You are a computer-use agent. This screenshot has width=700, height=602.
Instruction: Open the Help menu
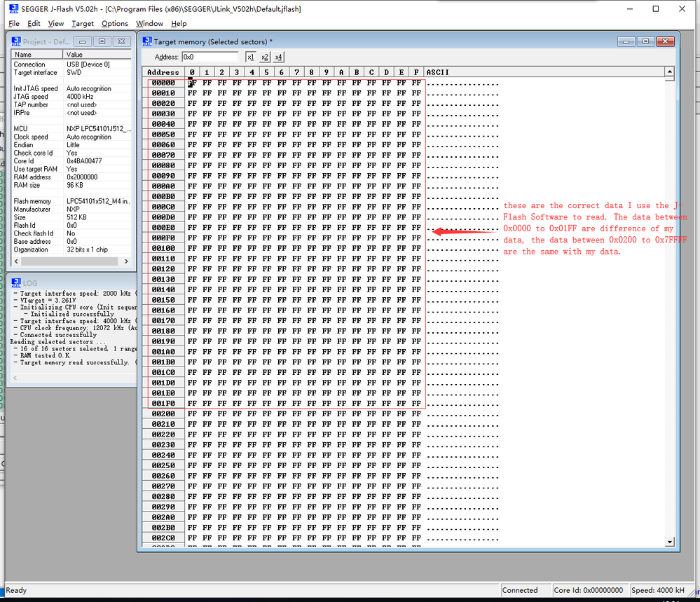[179, 24]
